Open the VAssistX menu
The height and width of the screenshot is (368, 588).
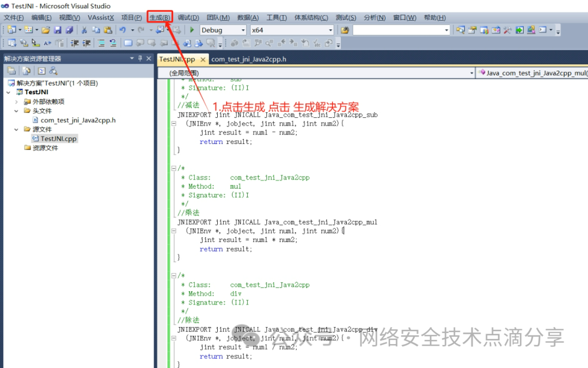[101, 17]
